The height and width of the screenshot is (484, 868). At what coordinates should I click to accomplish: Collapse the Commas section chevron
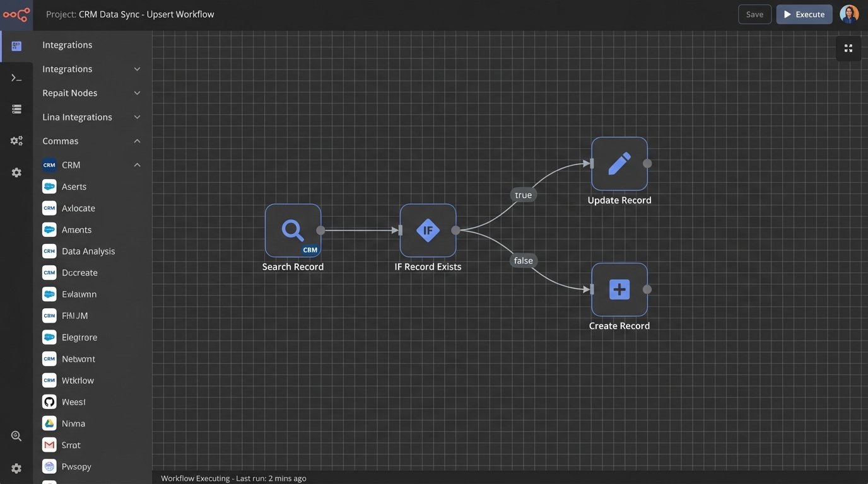(x=137, y=141)
